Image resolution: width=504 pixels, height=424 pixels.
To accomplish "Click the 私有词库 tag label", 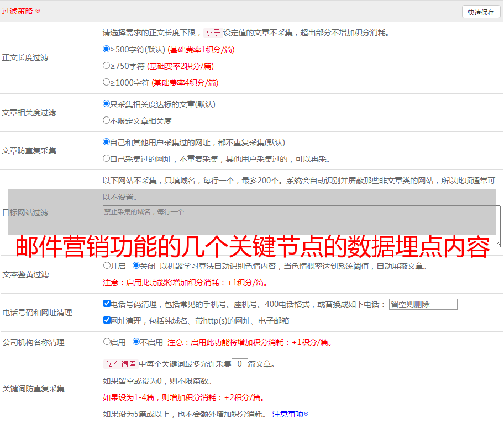I will [119, 364].
